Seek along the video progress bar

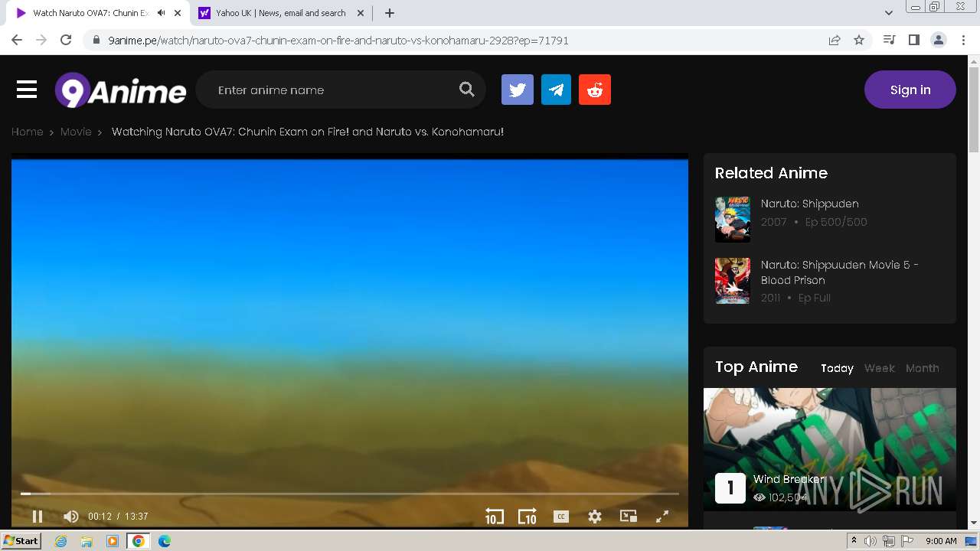coord(350,494)
